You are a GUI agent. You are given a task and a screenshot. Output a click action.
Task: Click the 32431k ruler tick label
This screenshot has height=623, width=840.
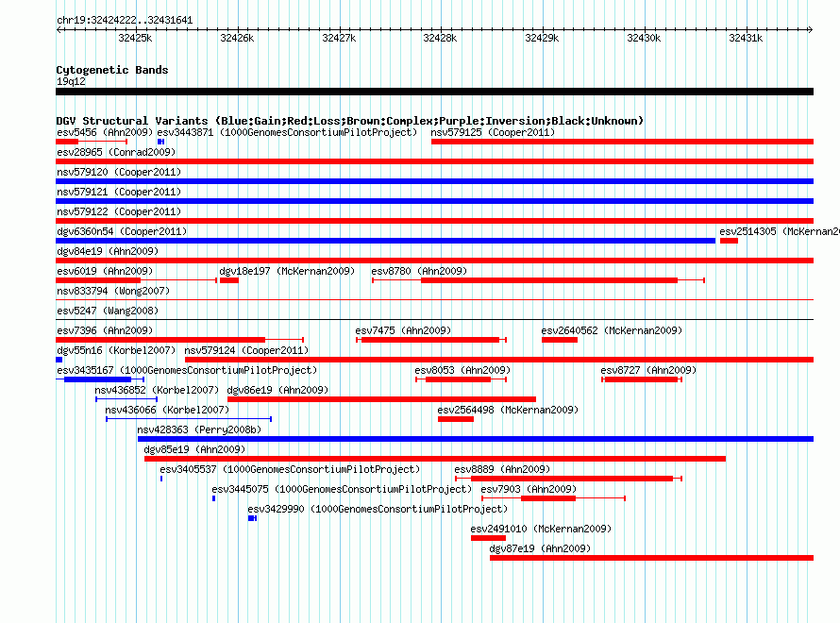746,38
